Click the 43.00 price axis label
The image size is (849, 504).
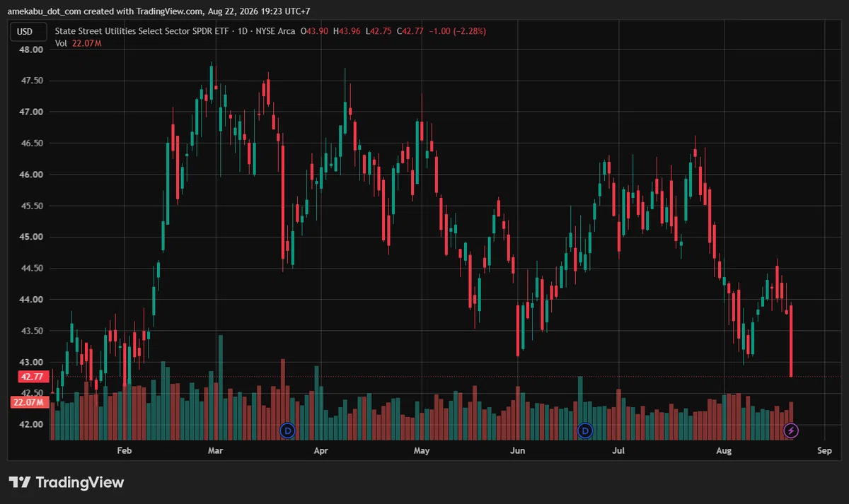[x=33, y=363]
